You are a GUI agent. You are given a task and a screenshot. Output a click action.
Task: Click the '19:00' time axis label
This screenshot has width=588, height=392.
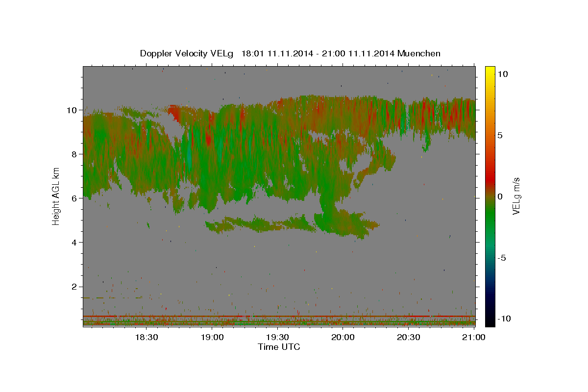212,337
